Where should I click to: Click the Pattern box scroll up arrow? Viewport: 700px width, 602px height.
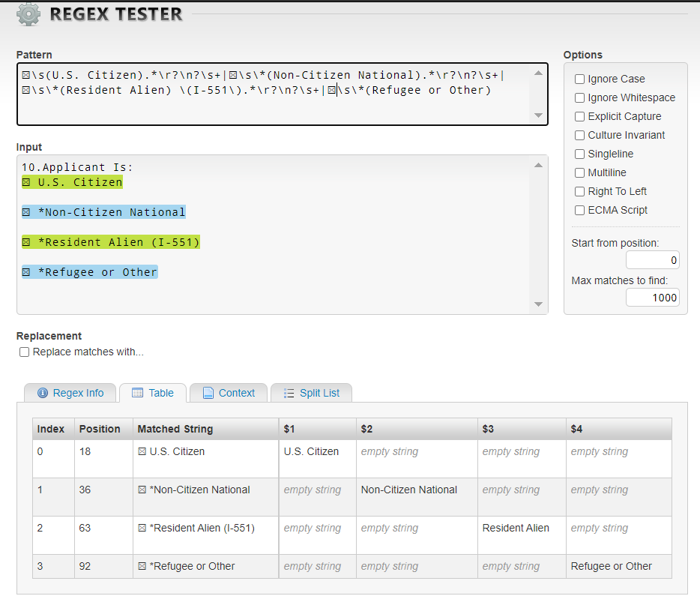538,73
